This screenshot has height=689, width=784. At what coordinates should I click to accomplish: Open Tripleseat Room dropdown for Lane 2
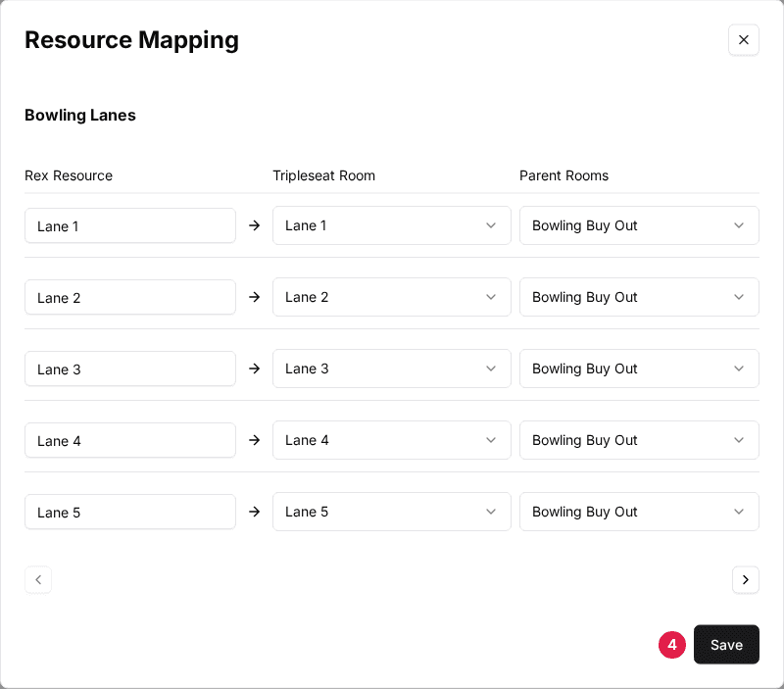pyautogui.click(x=391, y=297)
